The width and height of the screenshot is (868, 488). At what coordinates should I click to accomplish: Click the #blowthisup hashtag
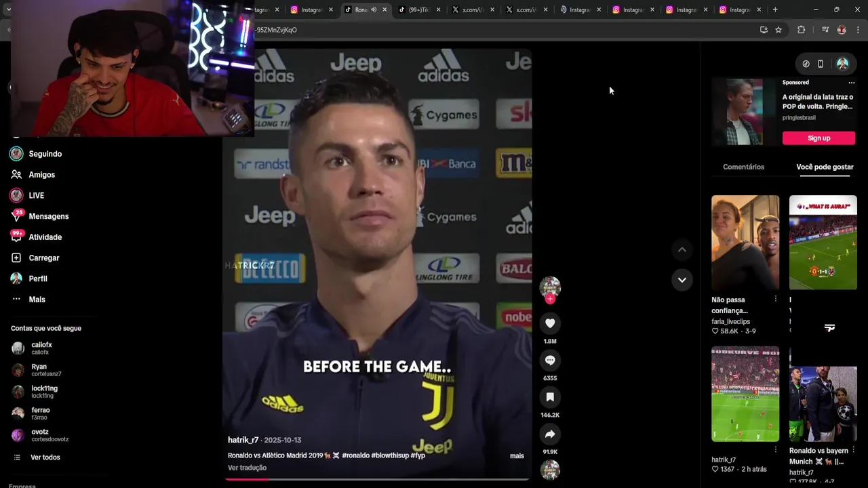pyautogui.click(x=390, y=455)
